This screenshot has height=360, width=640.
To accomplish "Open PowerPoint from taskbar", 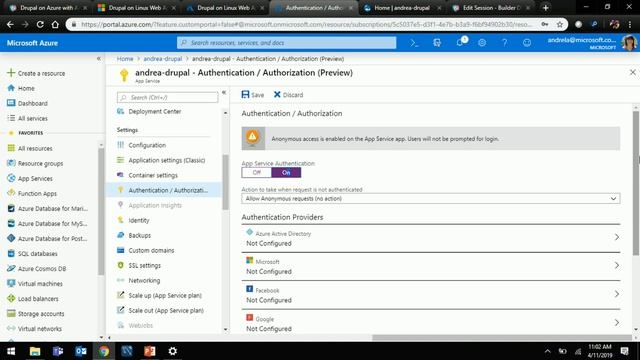I will point(149,351).
